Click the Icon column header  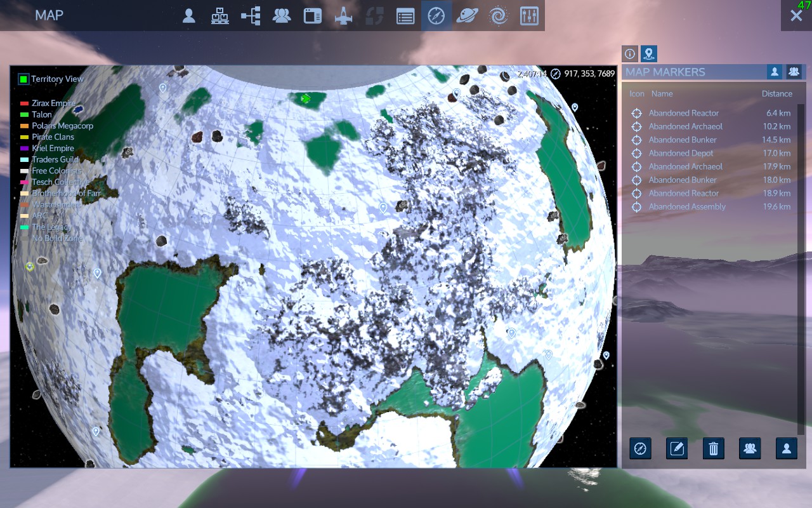pyautogui.click(x=637, y=93)
